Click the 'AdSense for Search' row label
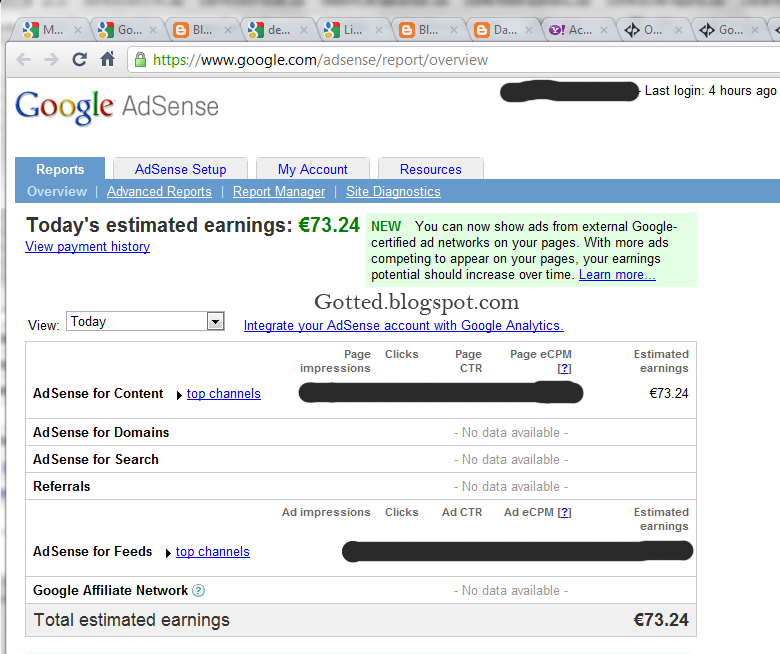This screenshot has height=654, width=780. click(96, 459)
